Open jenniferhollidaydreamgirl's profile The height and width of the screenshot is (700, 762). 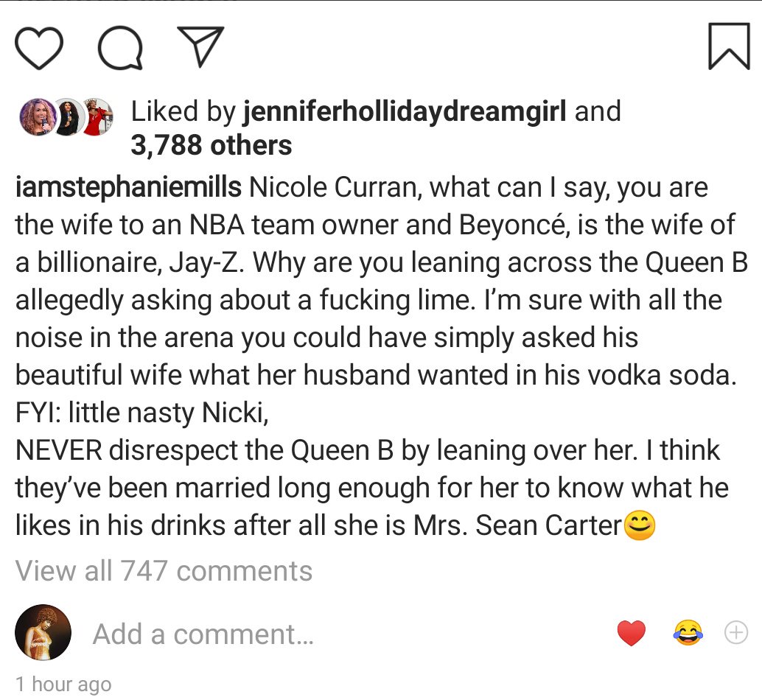click(x=404, y=111)
